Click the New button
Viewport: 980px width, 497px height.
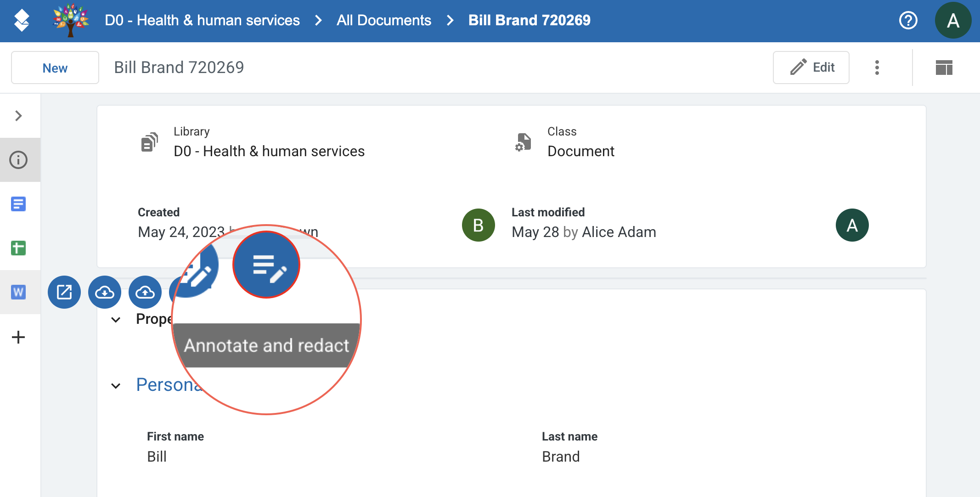point(55,68)
